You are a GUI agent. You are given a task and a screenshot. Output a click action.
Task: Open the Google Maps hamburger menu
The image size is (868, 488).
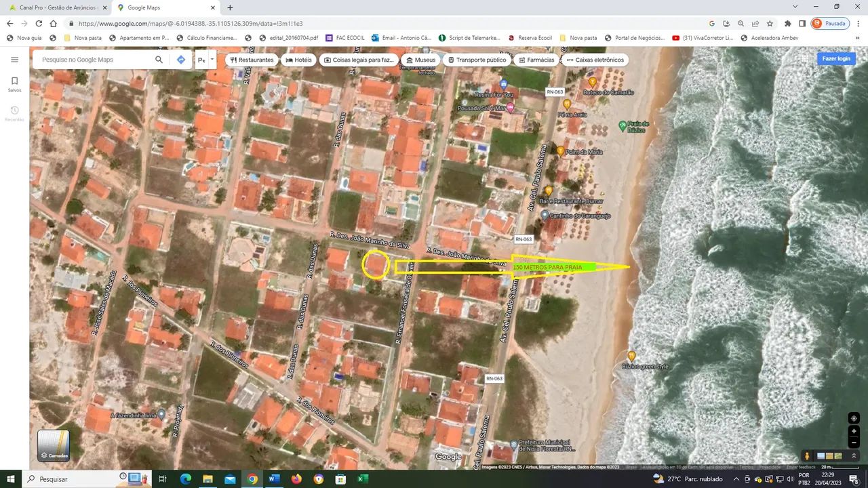pos(14,60)
